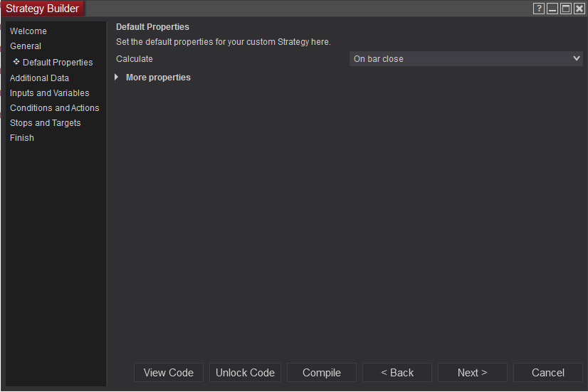Maximize the Strategy Builder window
This screenshot has height=392, width=588.
[x=566, y=9]
